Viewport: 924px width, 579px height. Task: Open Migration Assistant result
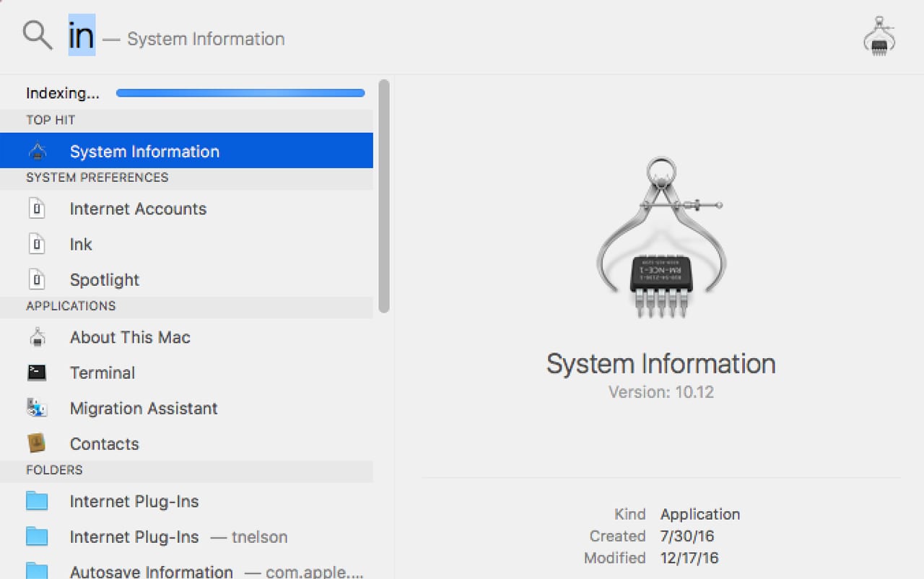(x=186, y=409)
